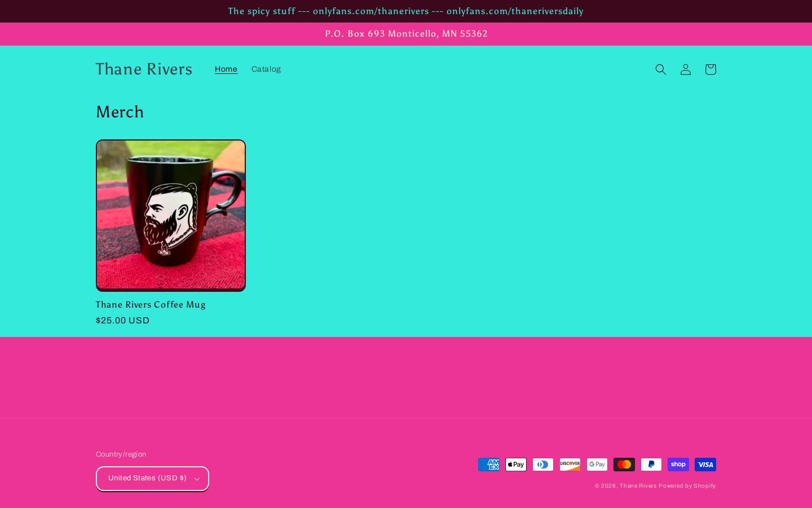The image size is (812, 508).
Task: Open the shopping cart icon
Action: pyautogui.click(x=710, y=69)
